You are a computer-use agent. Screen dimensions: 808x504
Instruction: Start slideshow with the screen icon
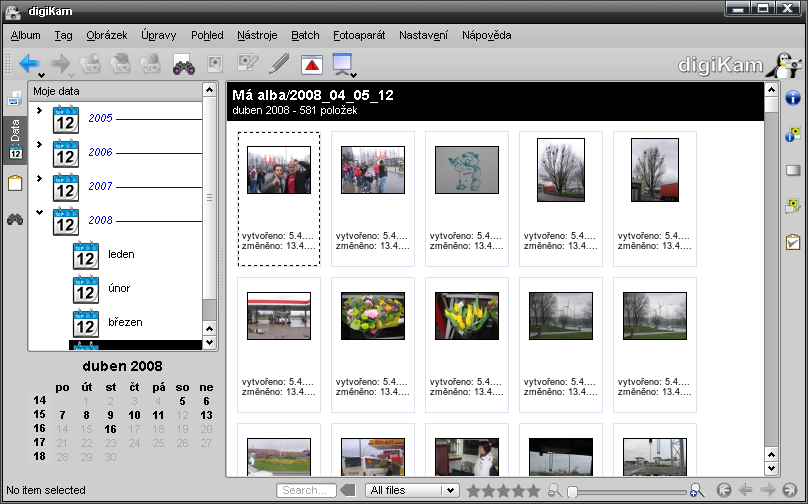[342, 64]
